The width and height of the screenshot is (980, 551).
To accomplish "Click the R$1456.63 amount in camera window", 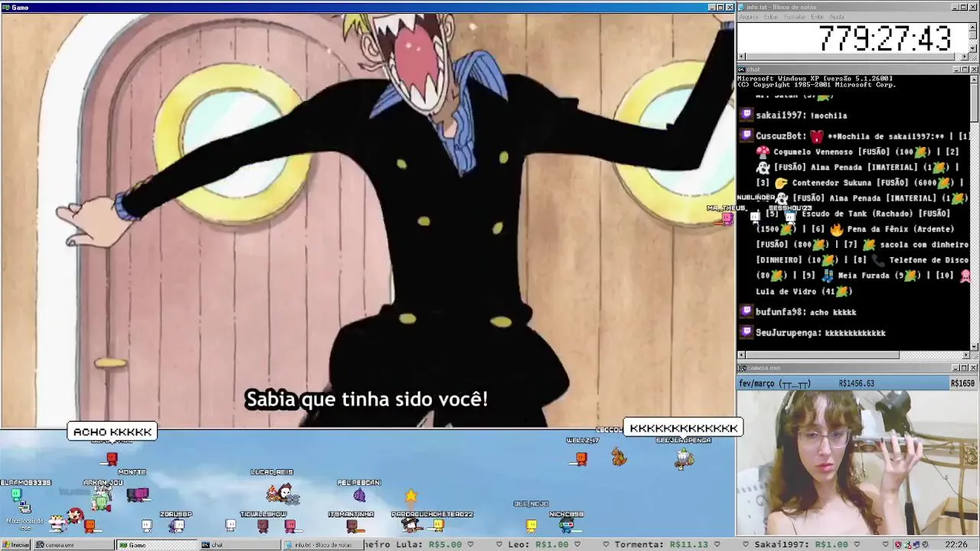I will 856,383.
